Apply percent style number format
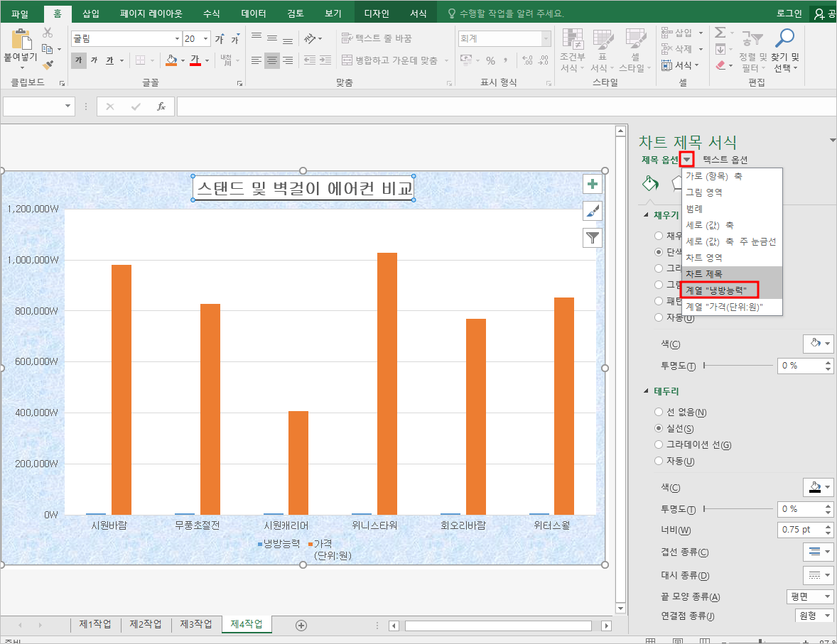The width and height of the screenshot is (837, 644). 490,61
